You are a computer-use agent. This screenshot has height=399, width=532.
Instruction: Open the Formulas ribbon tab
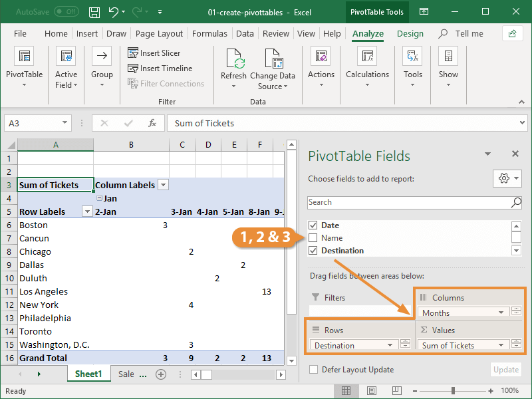(209, 34)
